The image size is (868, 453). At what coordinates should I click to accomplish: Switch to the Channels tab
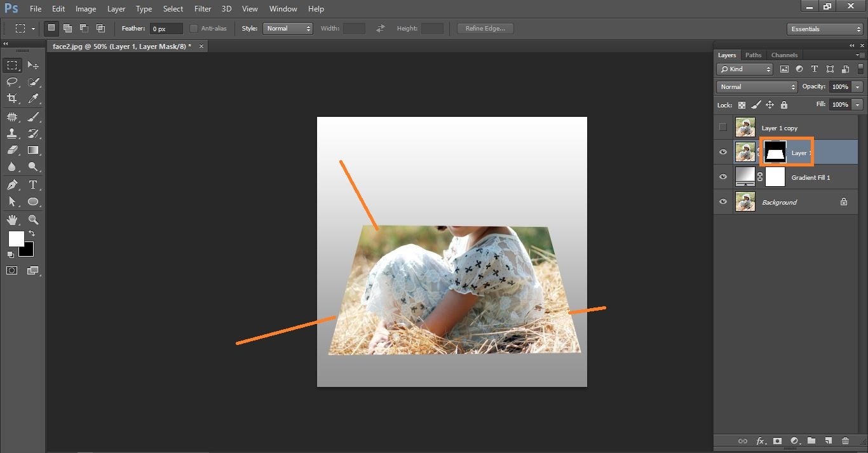click(784, 55)
